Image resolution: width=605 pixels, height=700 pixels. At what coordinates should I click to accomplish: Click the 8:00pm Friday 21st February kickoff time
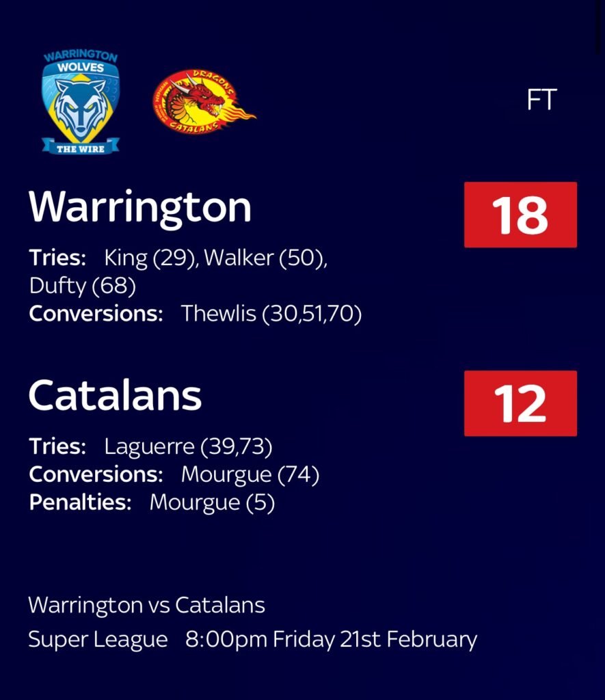click(332, 640)
